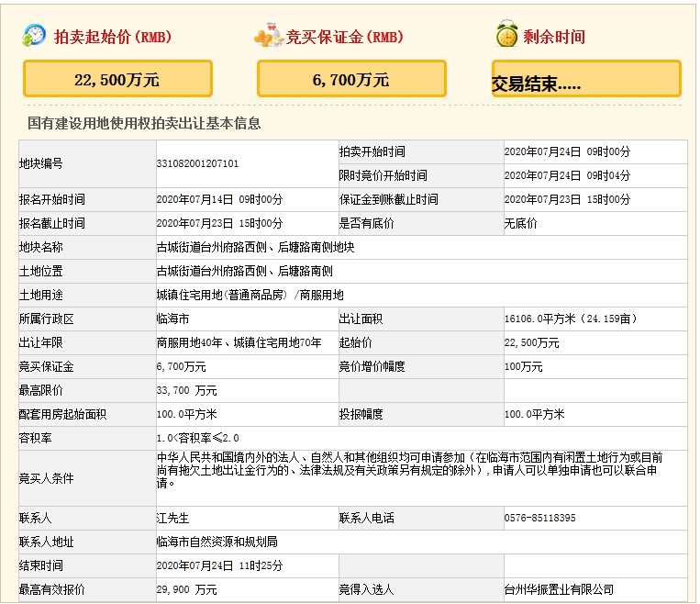The width and height of the screenshot is (700, 604).
Task: Click the bidder conditions paragraph text
Action: coord(409,470)
